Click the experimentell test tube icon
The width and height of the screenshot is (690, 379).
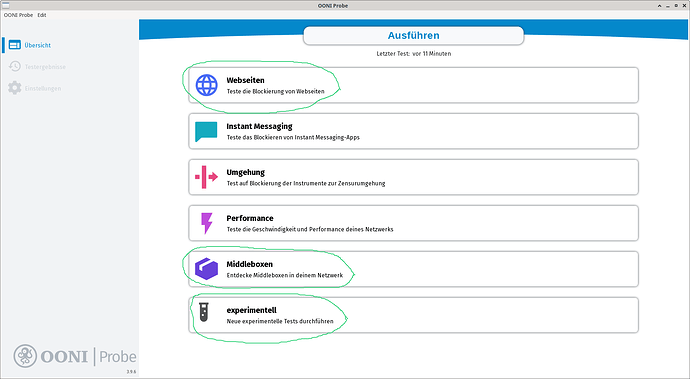[203, 312]
